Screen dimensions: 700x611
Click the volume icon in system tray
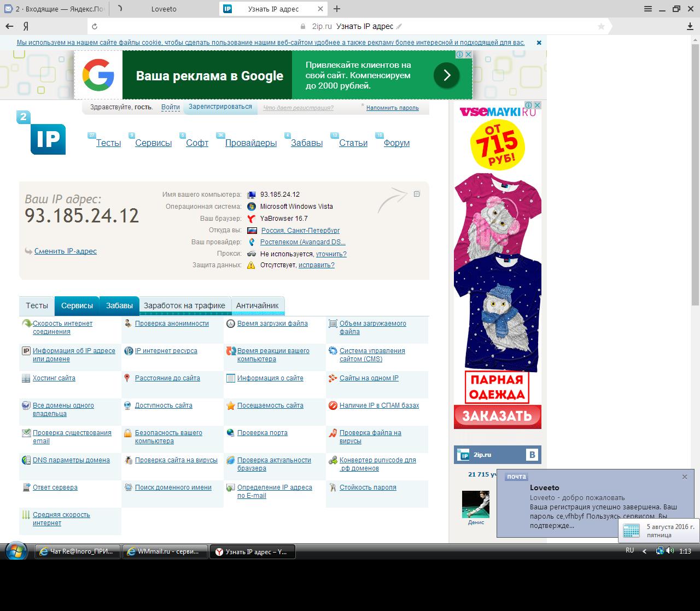coord(670,551)
